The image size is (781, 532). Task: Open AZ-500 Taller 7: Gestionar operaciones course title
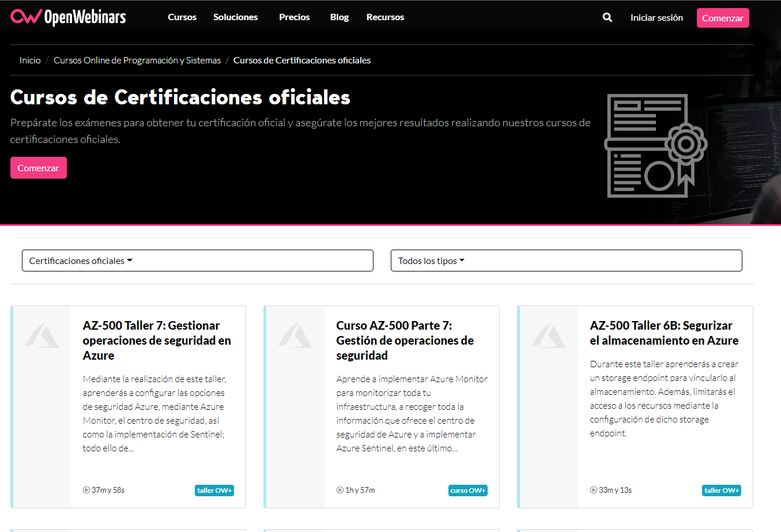tap(157, 341)
